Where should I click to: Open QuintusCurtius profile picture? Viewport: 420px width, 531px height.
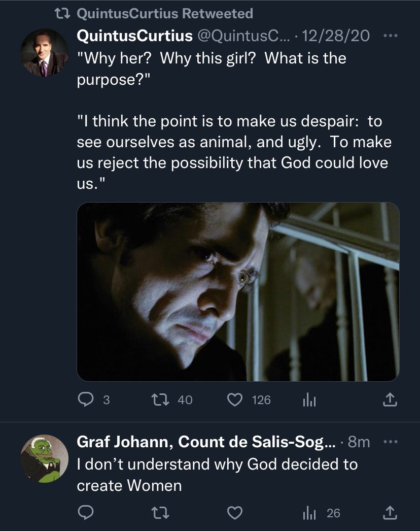click(44, 52)
